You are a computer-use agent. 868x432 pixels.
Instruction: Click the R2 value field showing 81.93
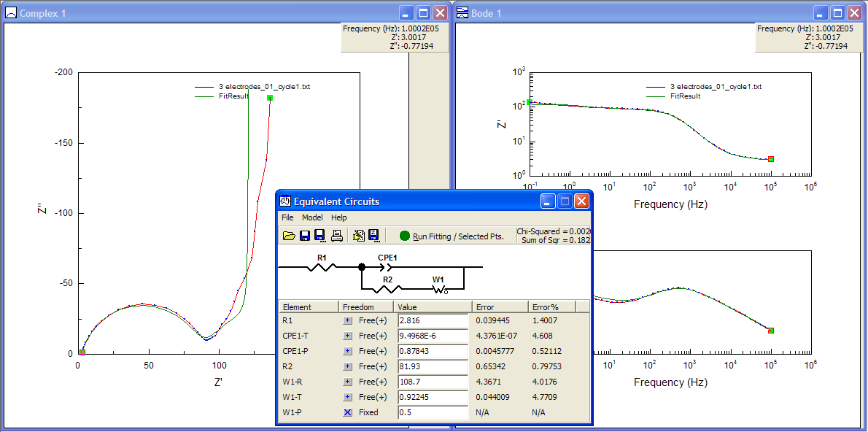point(433,366)
